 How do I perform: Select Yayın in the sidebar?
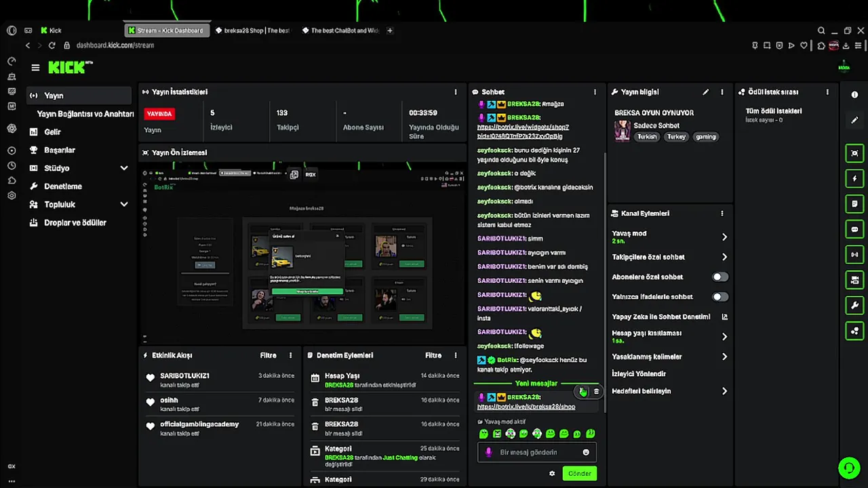coord(79,96)
